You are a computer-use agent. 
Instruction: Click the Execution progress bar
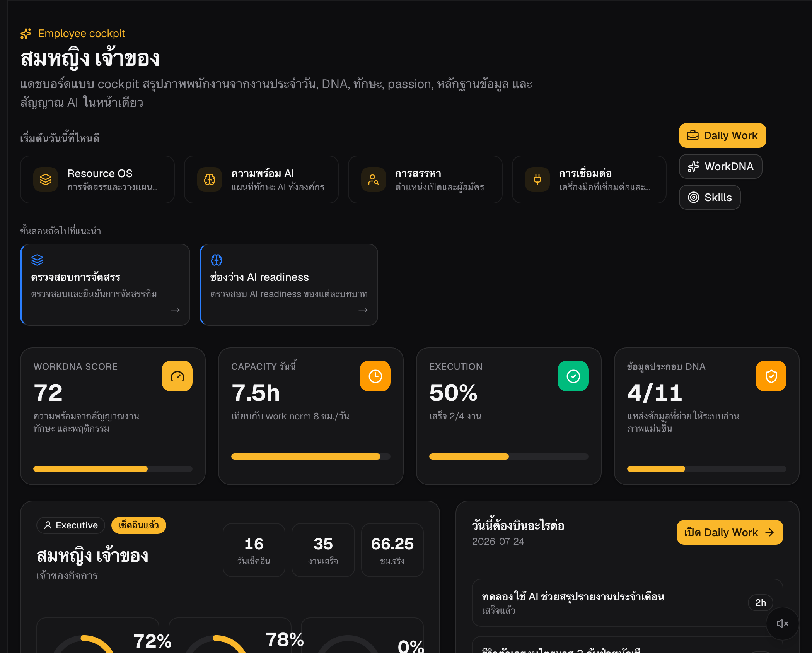point(509,456)
